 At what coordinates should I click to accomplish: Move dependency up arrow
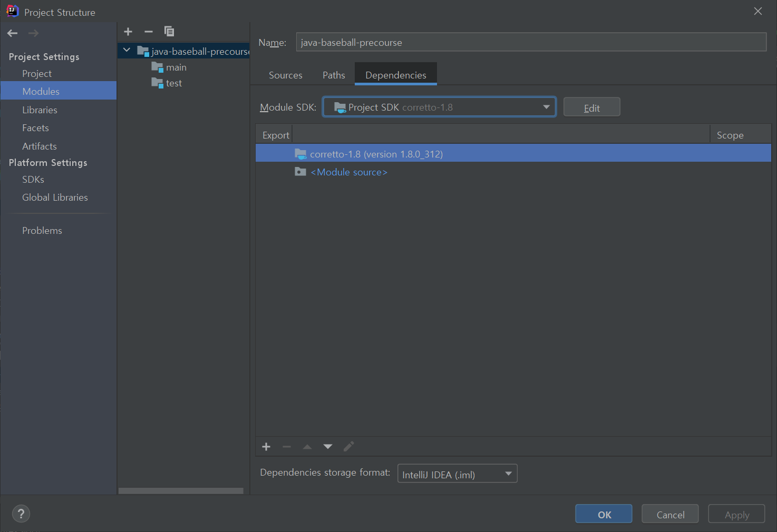coord(307,447)
